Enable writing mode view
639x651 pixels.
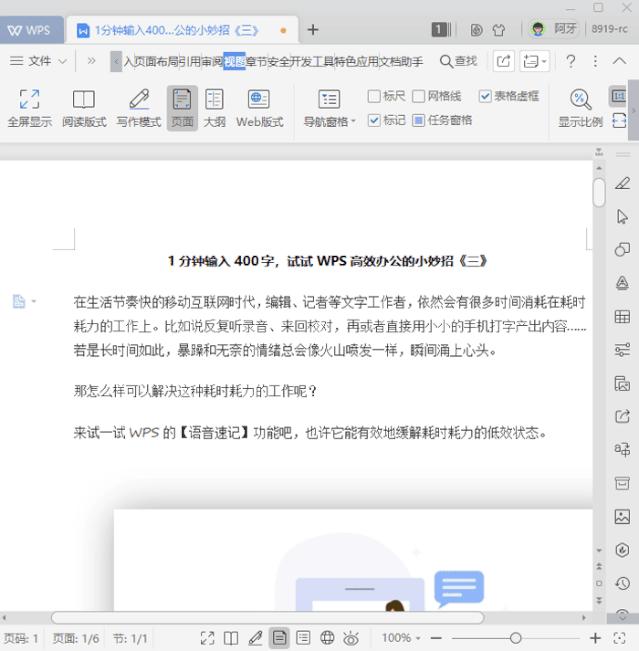point(139,108)
